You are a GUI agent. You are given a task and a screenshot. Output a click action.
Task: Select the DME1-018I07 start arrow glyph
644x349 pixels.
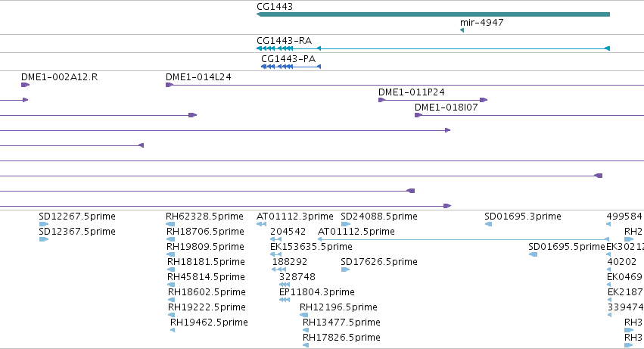coord(418,115)
